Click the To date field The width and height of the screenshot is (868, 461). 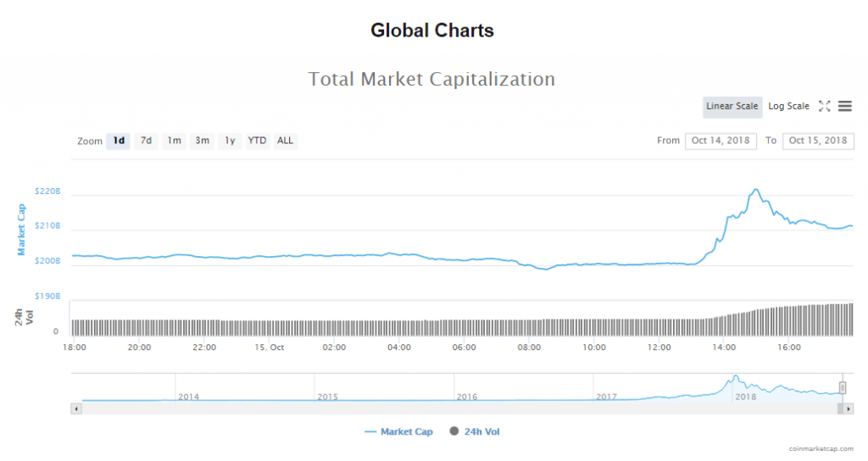(x=818, y=141)
